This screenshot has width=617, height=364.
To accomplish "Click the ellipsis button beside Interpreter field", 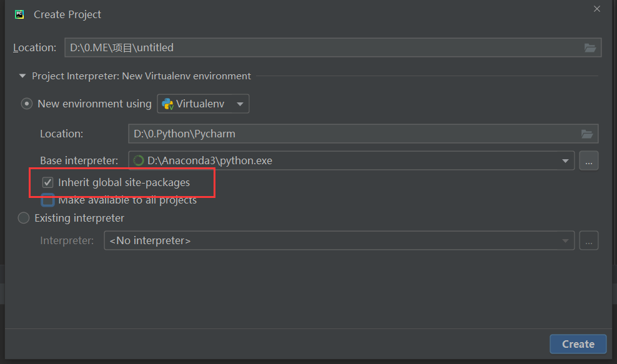I will 588,240.
